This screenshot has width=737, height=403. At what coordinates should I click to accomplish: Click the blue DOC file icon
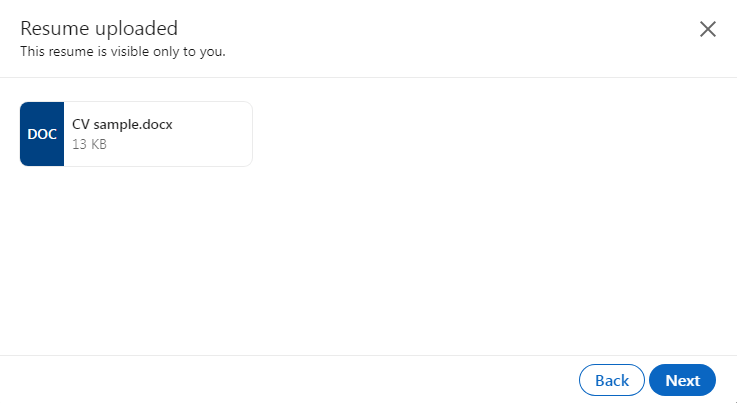click(42, 134)
